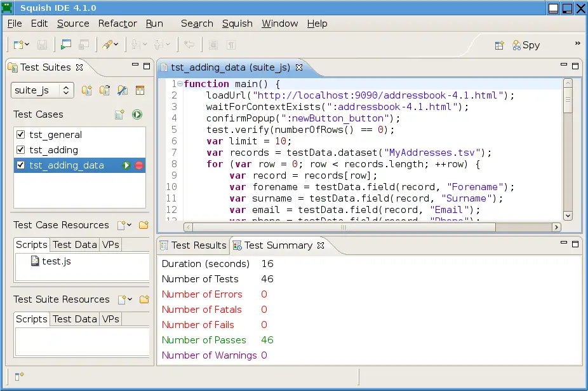
Task: Switch to the Test Results tab
Action: pyautogui.click(x=193, y=245)
